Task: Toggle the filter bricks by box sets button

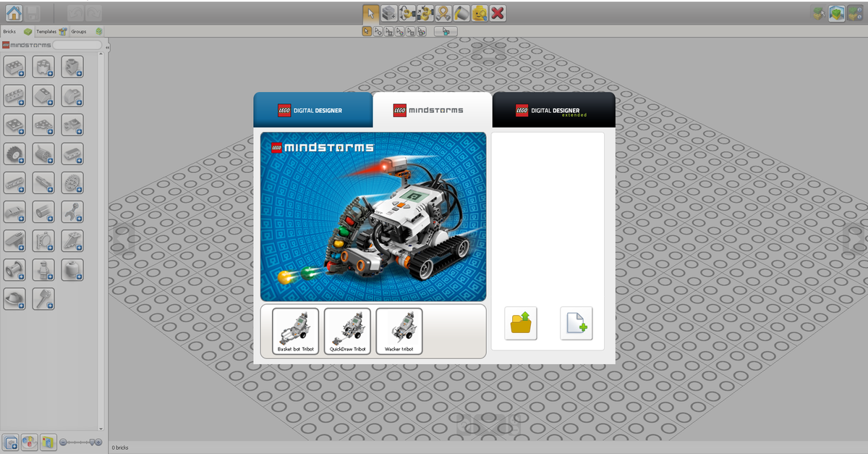Action: [48, 442]
